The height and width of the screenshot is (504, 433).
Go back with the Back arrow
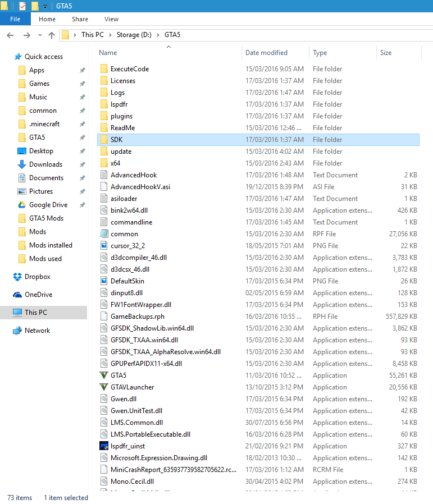click(x=10, y=35)
